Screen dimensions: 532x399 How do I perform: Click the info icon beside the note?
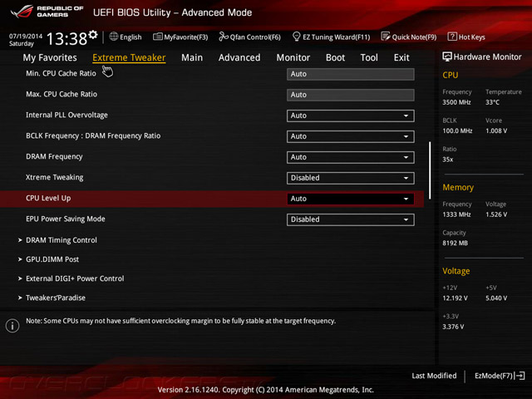pyautogui.click(x=12, y=326)
